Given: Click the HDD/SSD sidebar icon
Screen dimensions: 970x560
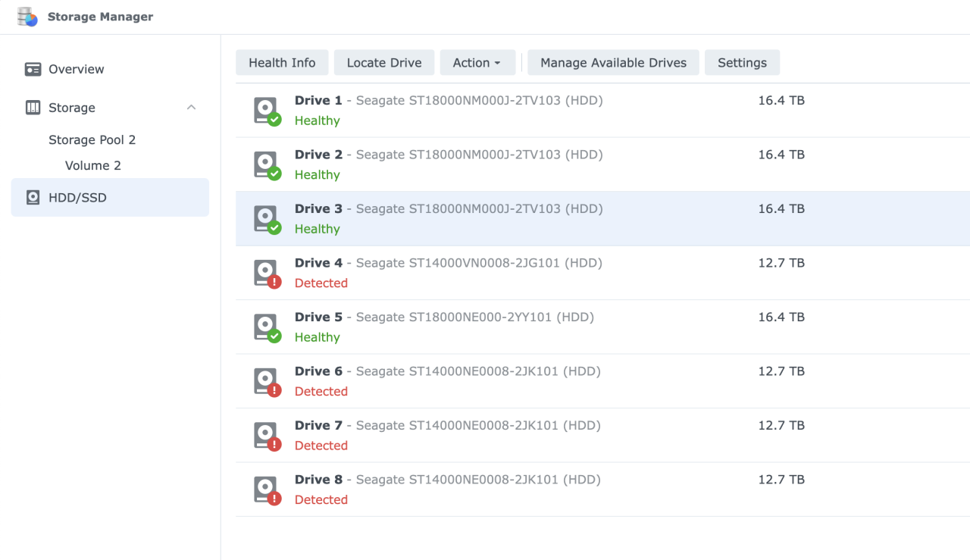Looking at the screenshot, I should click(x=33, y=198).
